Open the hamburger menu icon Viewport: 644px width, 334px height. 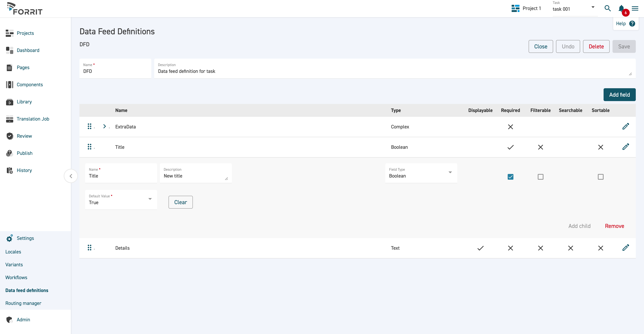(x=635, y=9)
